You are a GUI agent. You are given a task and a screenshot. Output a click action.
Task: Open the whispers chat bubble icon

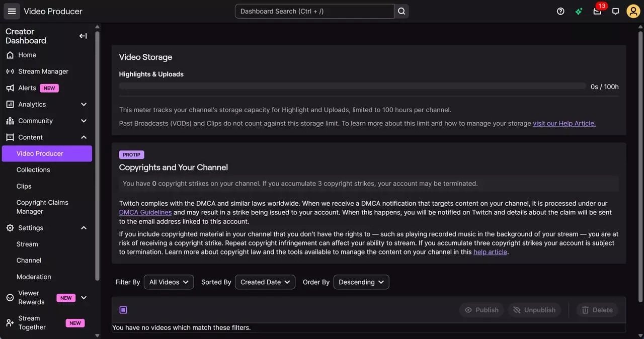(615, 11)
